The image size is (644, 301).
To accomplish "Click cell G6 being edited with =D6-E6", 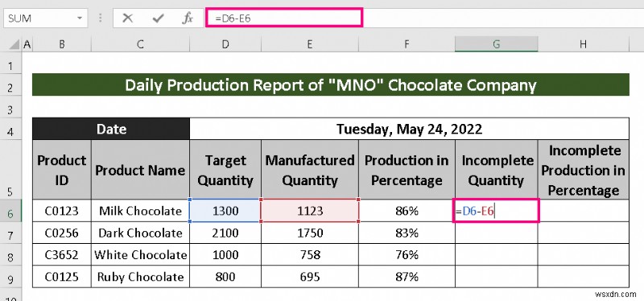I will 496,211.
